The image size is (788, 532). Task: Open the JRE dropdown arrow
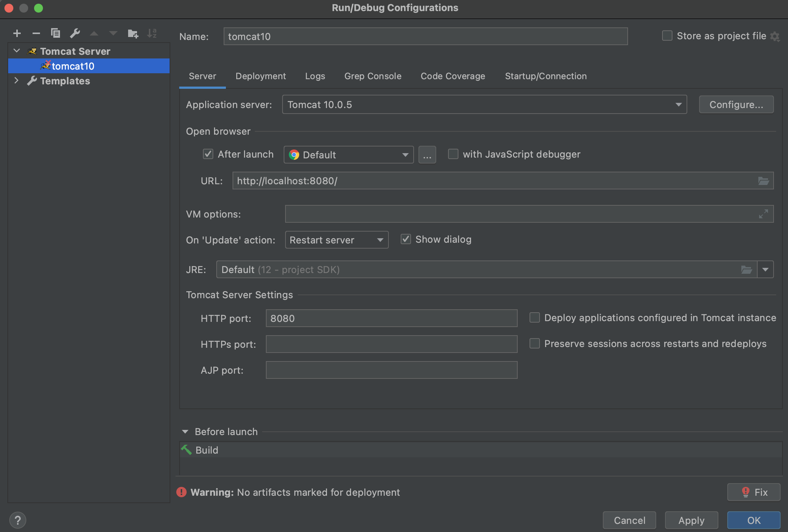point(765,269)
